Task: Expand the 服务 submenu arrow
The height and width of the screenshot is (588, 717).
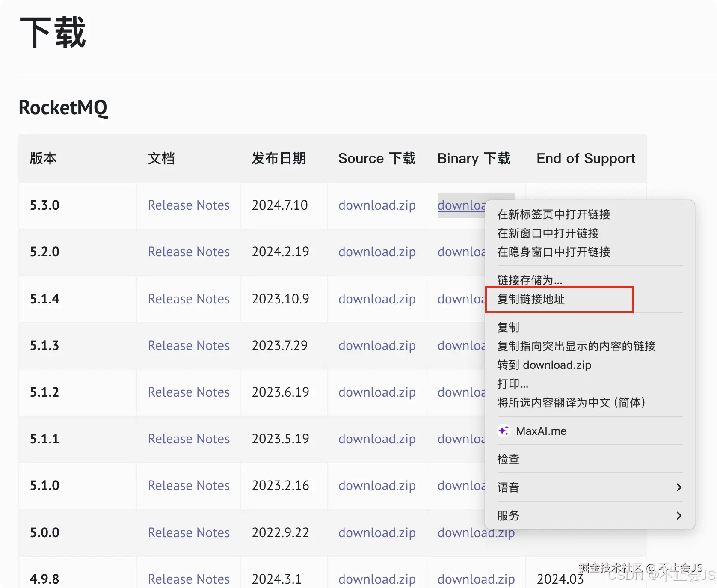Action: pos(679,515)
